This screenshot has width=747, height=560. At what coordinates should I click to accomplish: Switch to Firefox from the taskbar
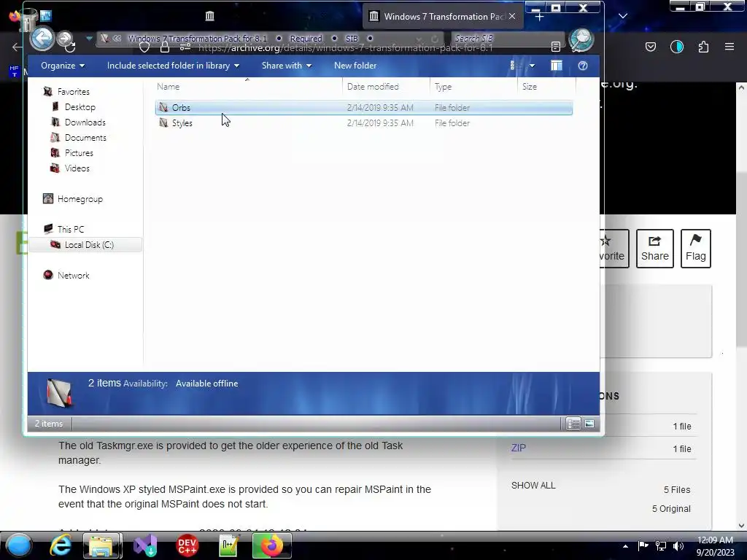[271, 545]
